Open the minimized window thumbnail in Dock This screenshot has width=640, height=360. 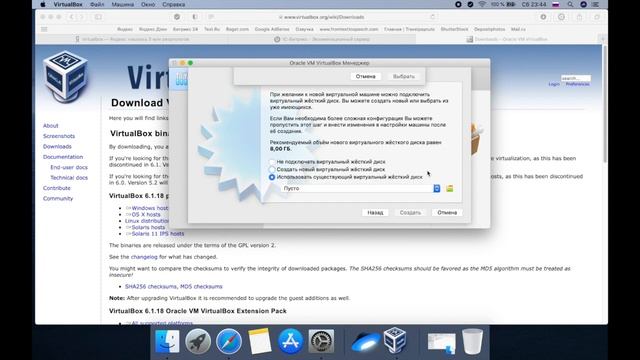click(442, 343)
